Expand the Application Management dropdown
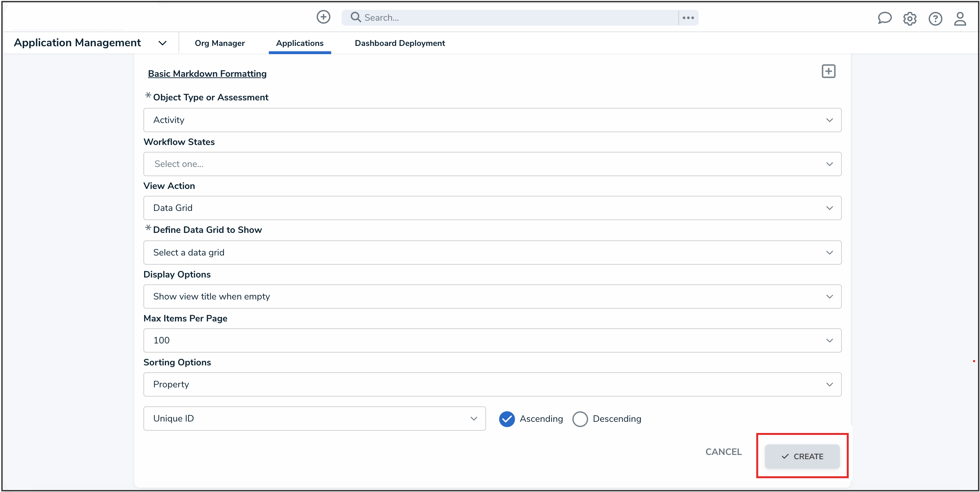This screenshot has height=492, width=980. pos(162,43)
